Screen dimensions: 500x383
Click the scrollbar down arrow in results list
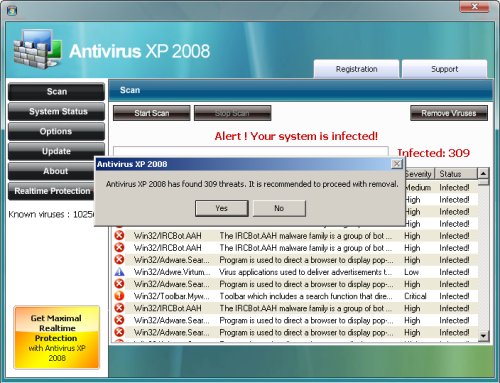[483, 335]
